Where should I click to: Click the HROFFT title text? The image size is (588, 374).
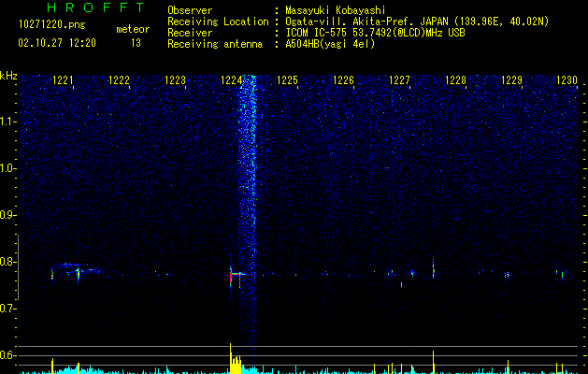[95, 7]
